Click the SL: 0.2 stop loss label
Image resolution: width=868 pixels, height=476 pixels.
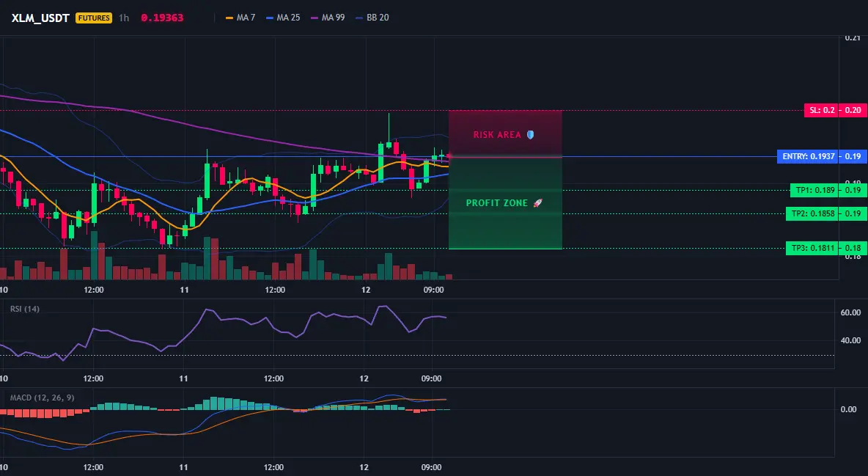822,110
